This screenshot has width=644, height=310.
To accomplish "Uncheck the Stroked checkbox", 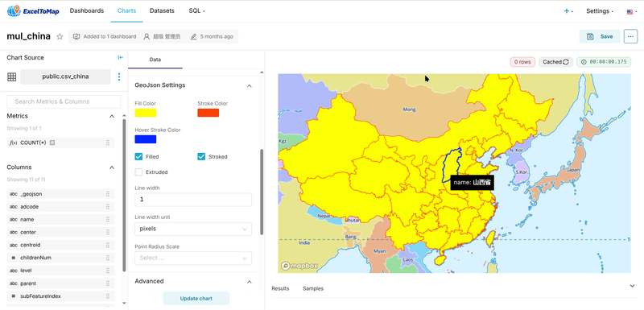I will point(201,156).
